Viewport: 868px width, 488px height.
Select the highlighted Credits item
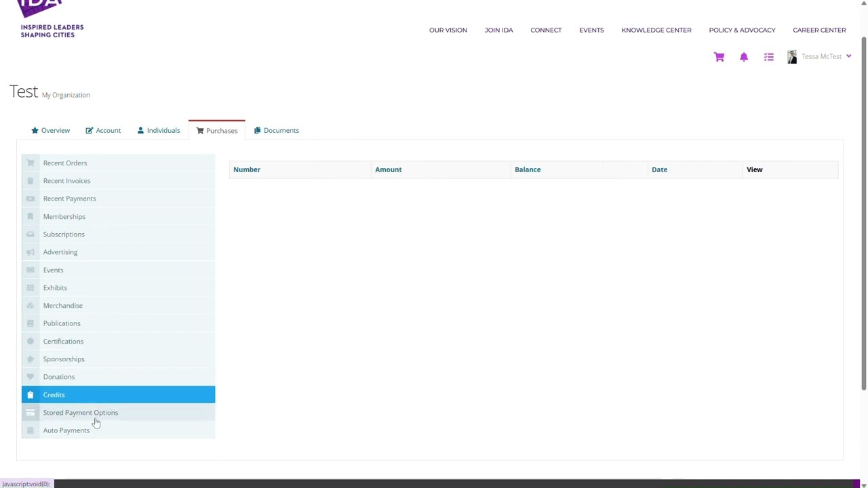(x=118, y=394)
